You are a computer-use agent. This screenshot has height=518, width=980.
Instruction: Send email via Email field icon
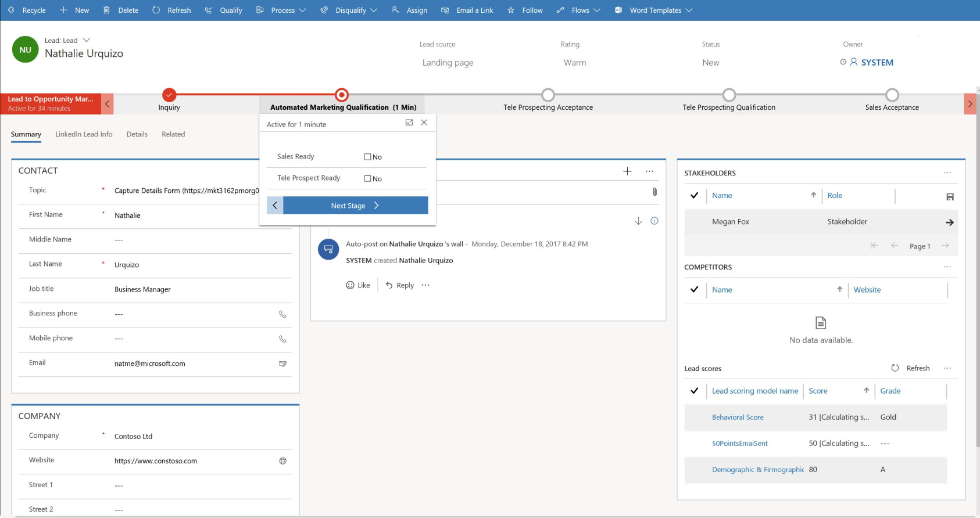tap(282, 364)
